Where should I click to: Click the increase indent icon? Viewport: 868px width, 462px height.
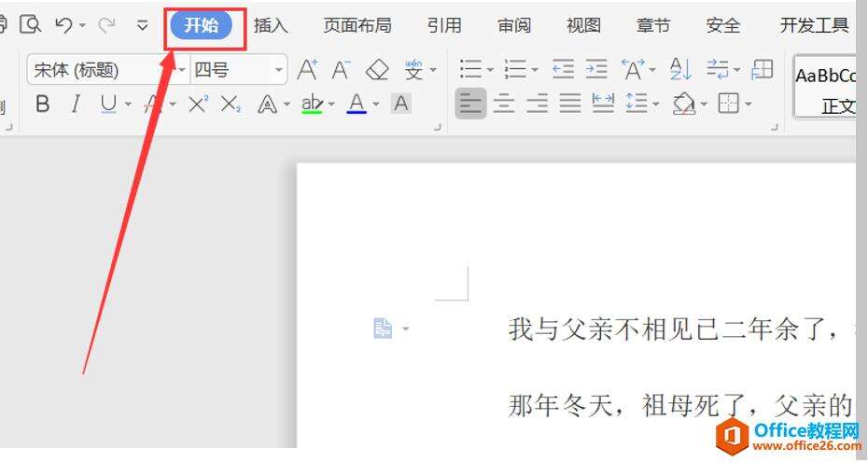[596, 70]
